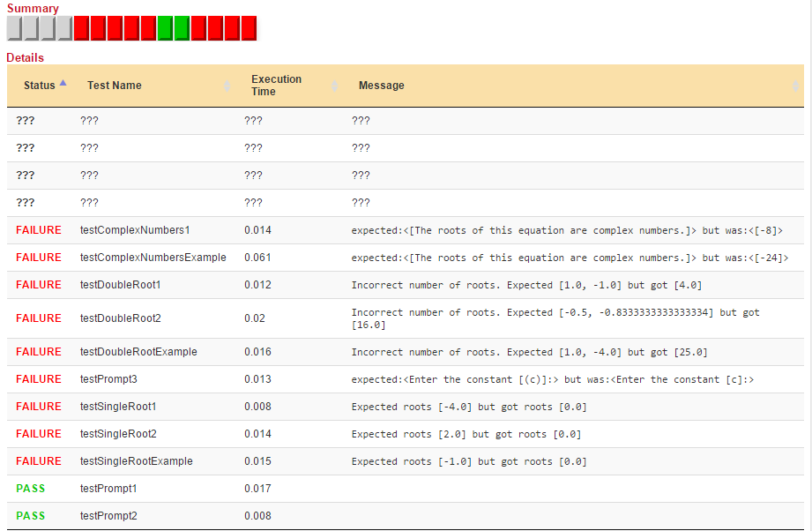Click the message ending 'but was:<[-8]>'
The image size is (812, 531).
(567, 230)
